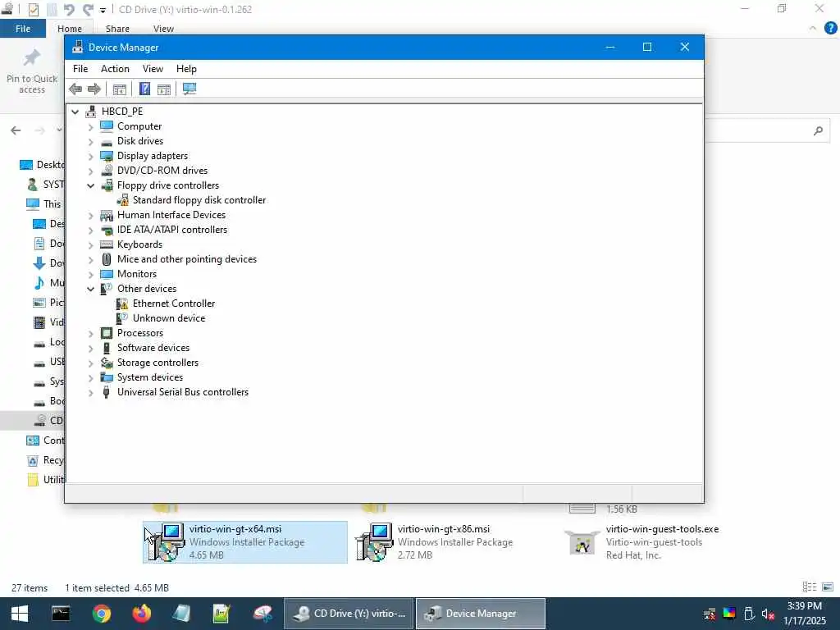The height and width of the screenshot is (630, 840).
Task: Launch Firefox from the taskbar
Action: pyautogui.click(x=141, y=614)
